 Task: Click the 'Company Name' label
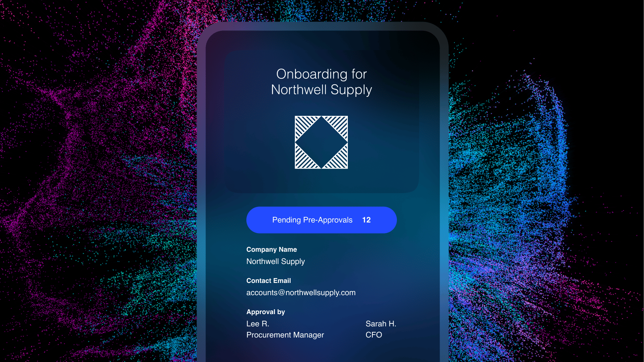tap(272, 250)
